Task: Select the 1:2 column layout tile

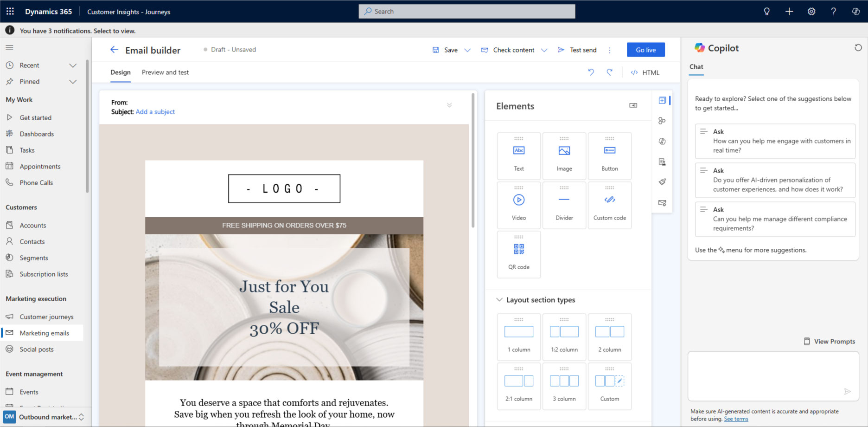Action: pos(564,337)
